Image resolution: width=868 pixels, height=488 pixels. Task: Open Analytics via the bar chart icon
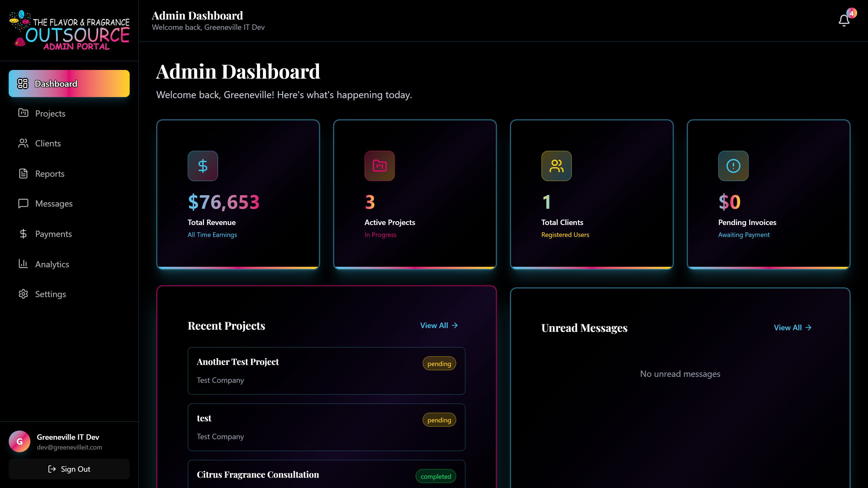click(23, 264)
